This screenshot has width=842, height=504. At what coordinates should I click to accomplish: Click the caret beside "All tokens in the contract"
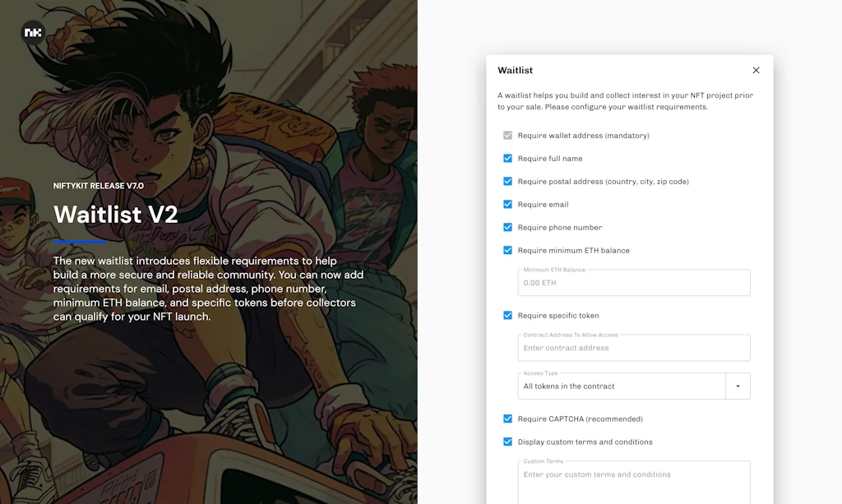click(739, 386)
